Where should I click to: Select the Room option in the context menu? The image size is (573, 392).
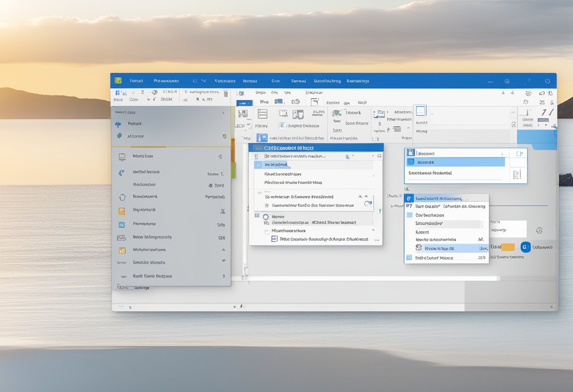click(x=422, y=232)
